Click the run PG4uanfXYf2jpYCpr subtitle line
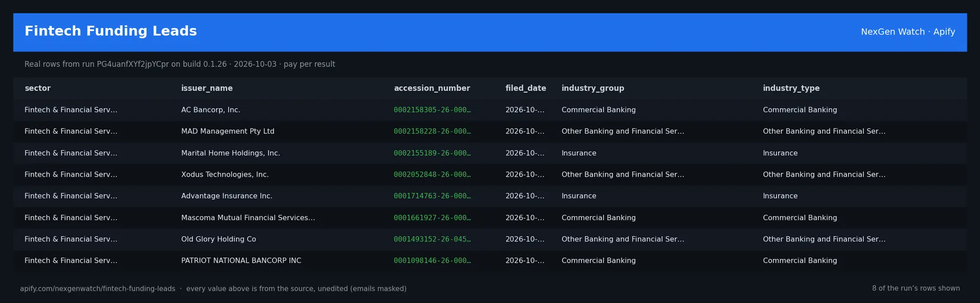The image size is (980, 303). [x=180, y=64]
